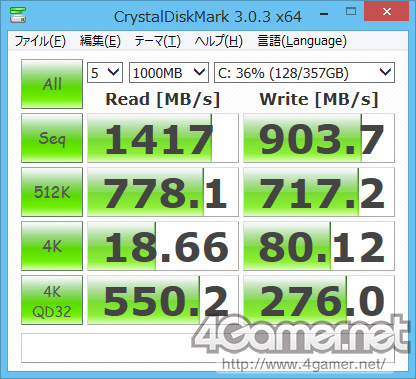Select the 512K write result 717.2
This screenshot has width=416, height=379.
[319, 192]
